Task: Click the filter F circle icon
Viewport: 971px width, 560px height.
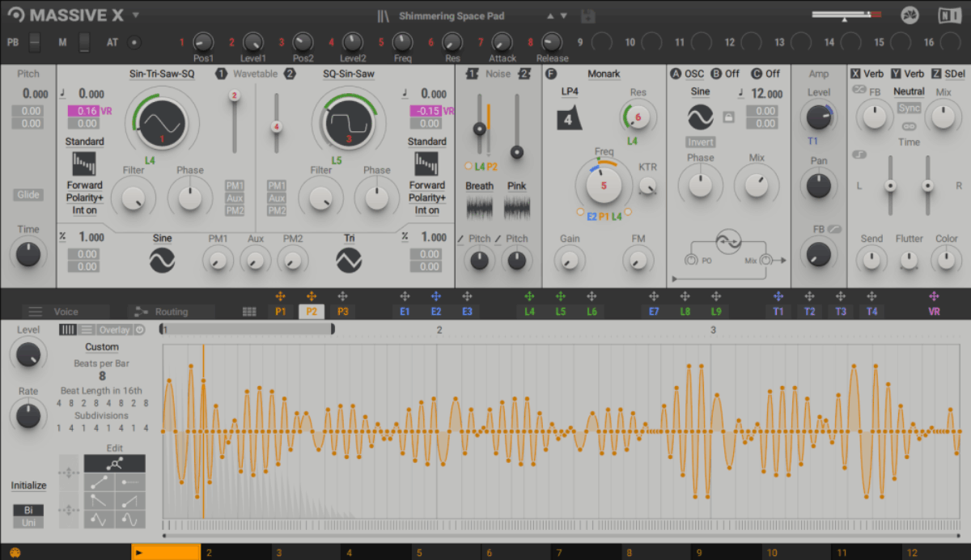Action: (x=552, y=74)
